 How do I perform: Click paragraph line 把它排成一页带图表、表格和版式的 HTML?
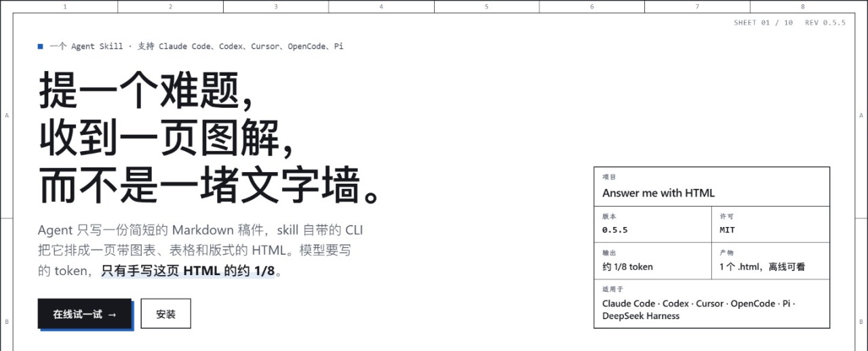tap(195, 250)
